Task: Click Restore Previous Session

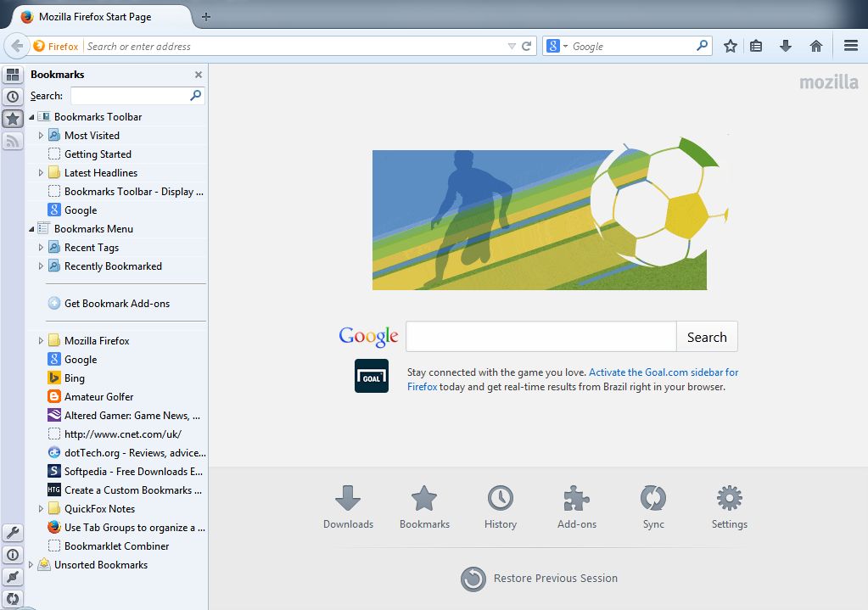Action: point(555,579)
